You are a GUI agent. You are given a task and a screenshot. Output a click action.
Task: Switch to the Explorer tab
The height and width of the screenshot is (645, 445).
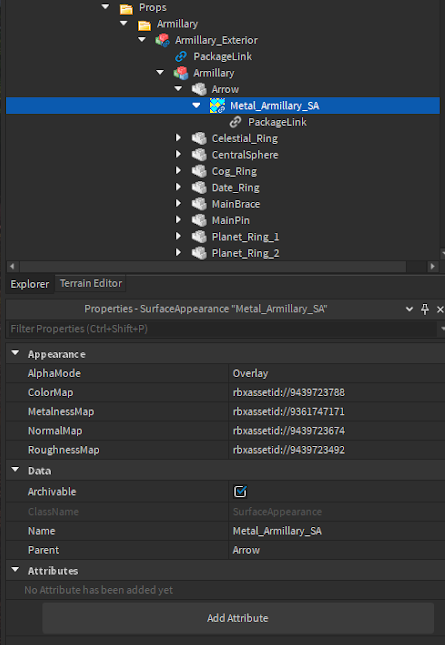click(30, 284)
